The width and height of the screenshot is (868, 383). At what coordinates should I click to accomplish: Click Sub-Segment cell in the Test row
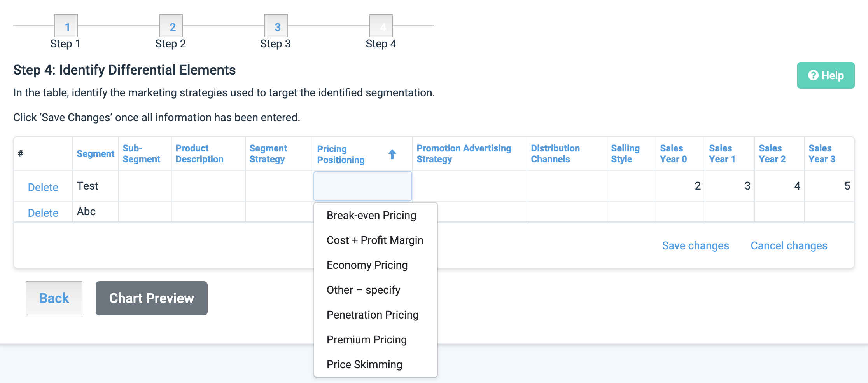point(145,186)
